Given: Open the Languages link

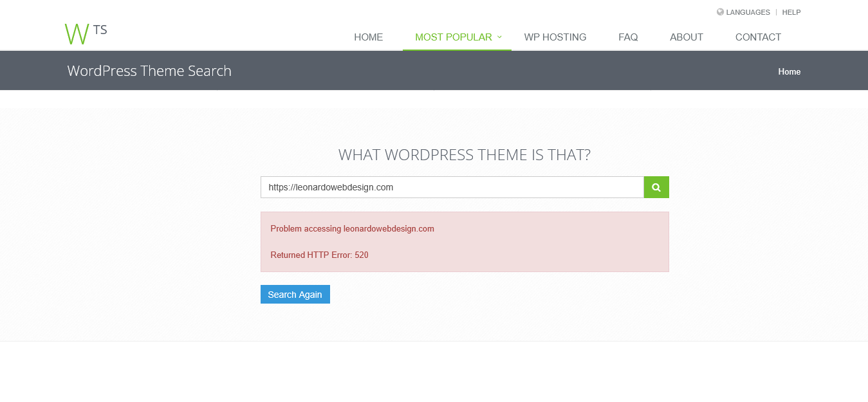Looking at the screenshot, I should [x=748, y=12].
